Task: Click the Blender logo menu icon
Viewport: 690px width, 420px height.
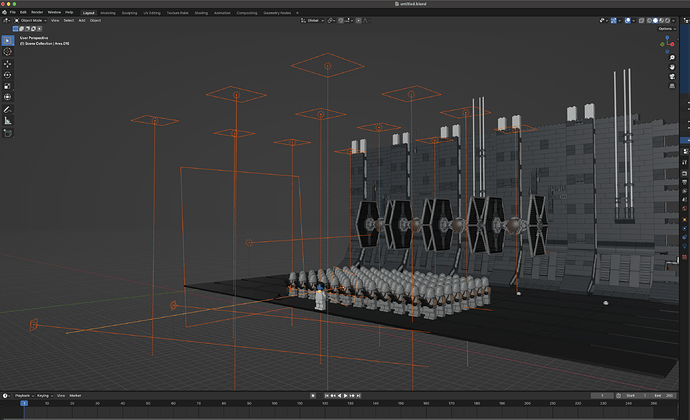Action: [x=4, y=12]
